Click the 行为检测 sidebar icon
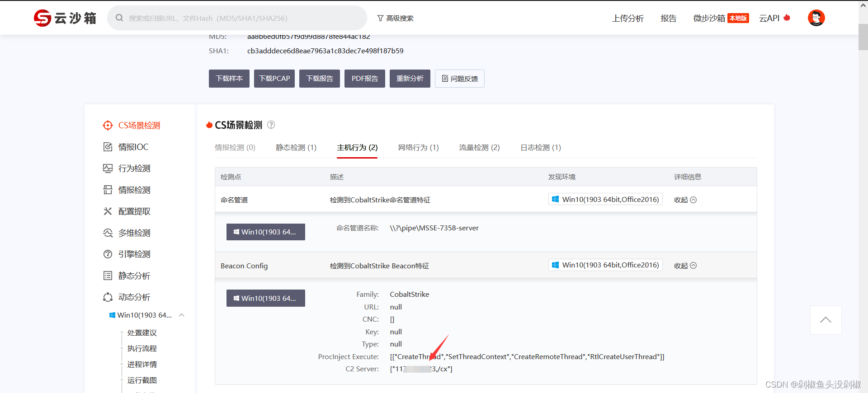Viewport: 868px width, 393px height. pyautogui.click(x=108, y=168)
